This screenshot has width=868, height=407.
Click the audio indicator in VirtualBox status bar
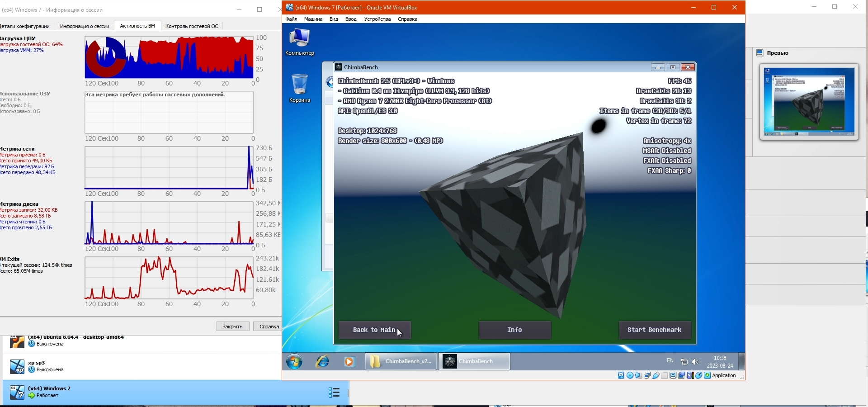pos(638,375)
